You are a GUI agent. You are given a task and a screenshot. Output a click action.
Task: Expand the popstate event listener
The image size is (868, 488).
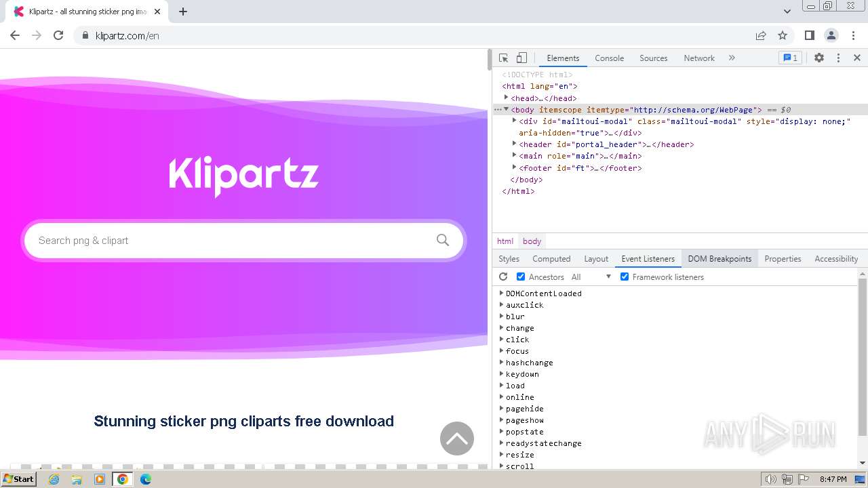[x=501, y=432]
